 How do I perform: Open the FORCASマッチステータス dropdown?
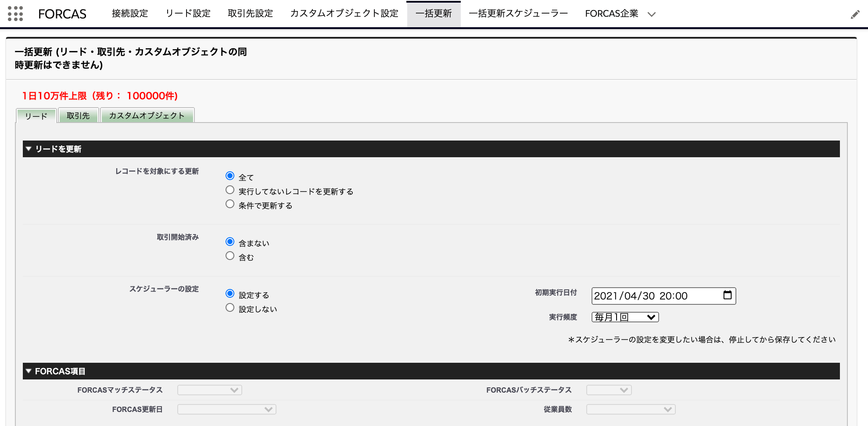click(x=209, y=390)
